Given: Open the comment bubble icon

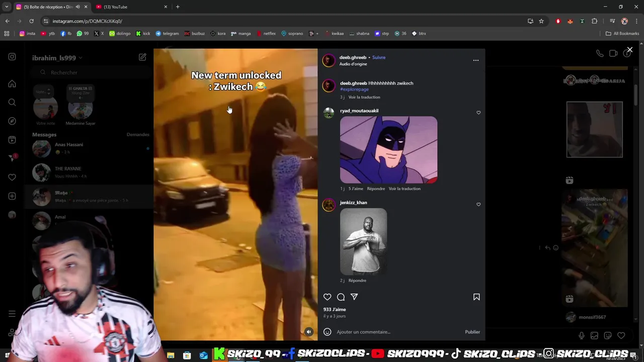Looking at the screenshot, I should [341, 297].
